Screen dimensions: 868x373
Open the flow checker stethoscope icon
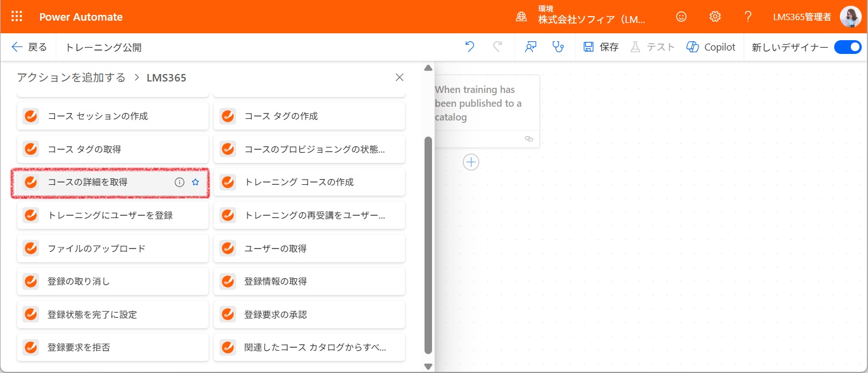(x=558, y=47)
